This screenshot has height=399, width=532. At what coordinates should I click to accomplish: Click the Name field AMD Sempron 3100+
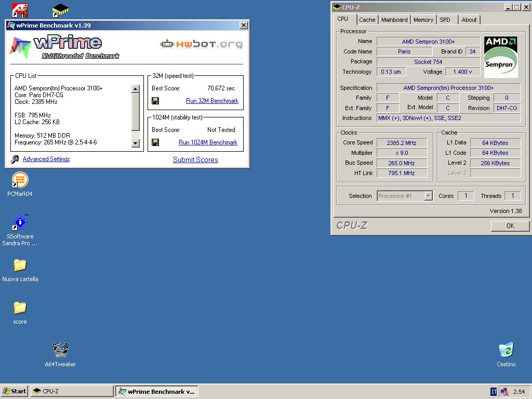[428, 42]
